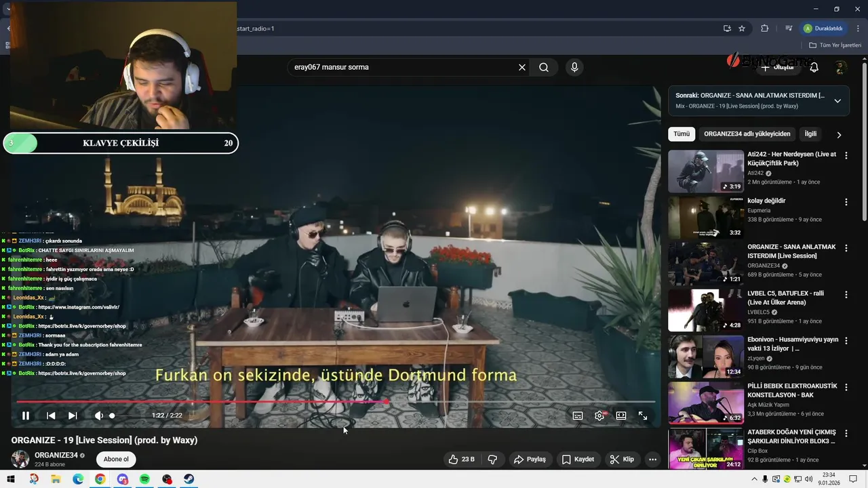Open the player settings gear
The width and height of the screenshot is (868, 488).
(599, 415)
